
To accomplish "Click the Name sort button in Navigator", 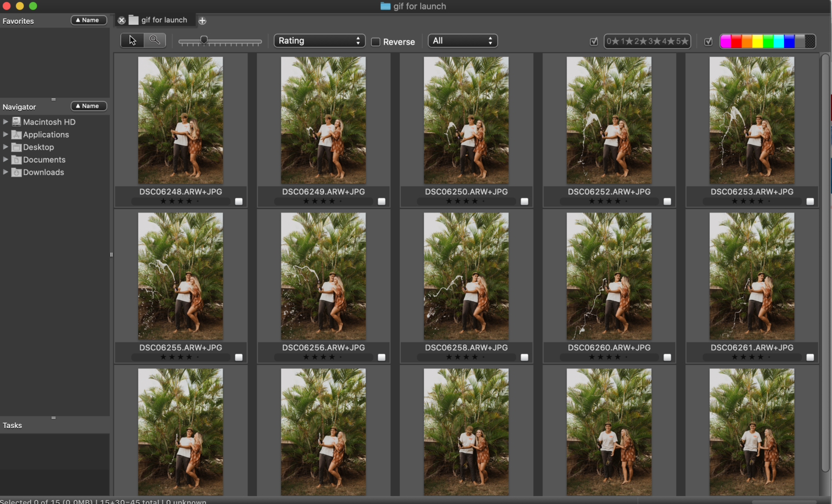I will click(88, 106).
